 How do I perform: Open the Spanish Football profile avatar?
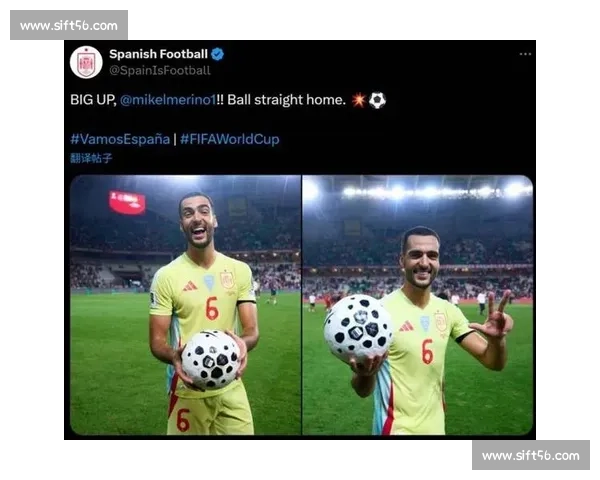point(86,62)
